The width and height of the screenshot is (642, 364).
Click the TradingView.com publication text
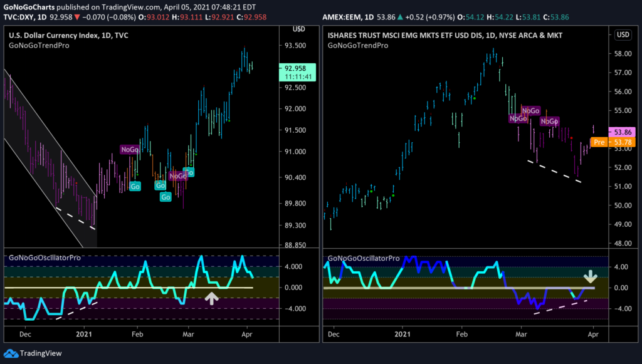[131, 7]
